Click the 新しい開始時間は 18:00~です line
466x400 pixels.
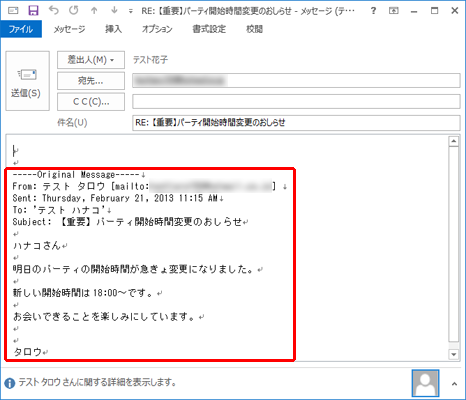pos(87,293)
